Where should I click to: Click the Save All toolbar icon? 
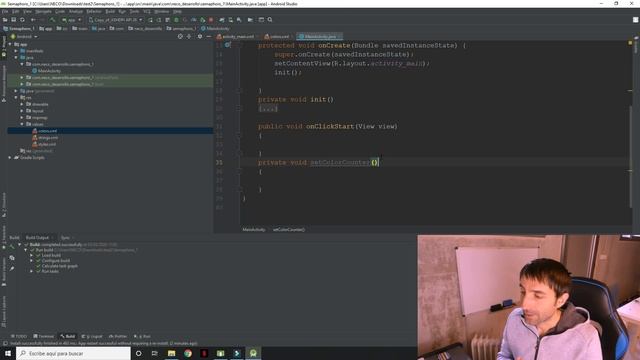(x=13, y=20)
